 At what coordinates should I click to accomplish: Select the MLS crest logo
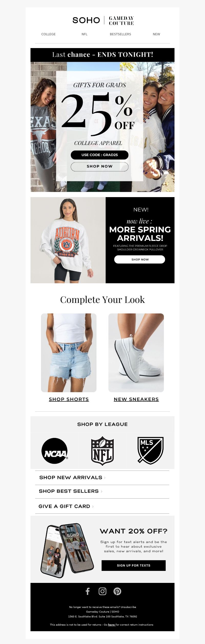tap(151, 450)
